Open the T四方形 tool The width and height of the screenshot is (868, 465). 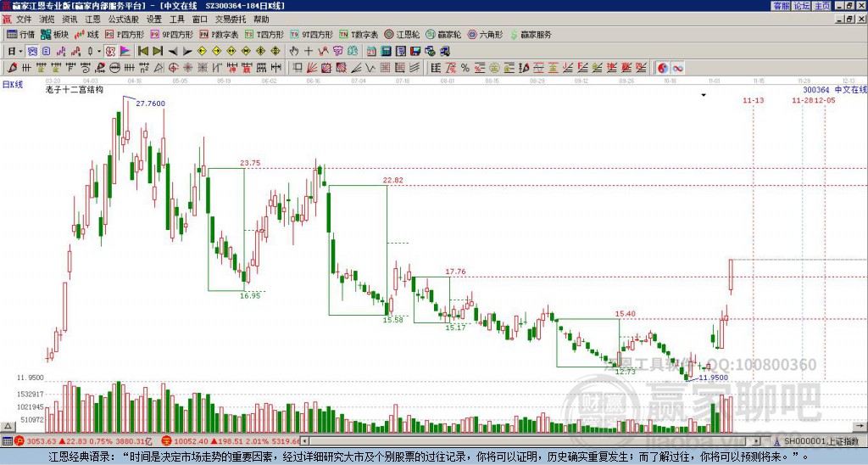(264, 34)
